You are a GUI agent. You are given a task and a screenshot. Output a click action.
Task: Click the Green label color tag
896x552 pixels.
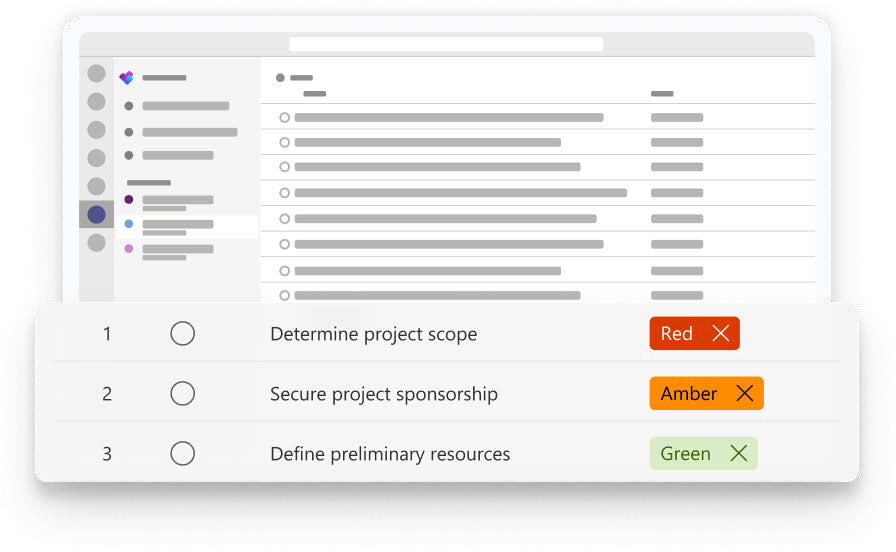685,454
